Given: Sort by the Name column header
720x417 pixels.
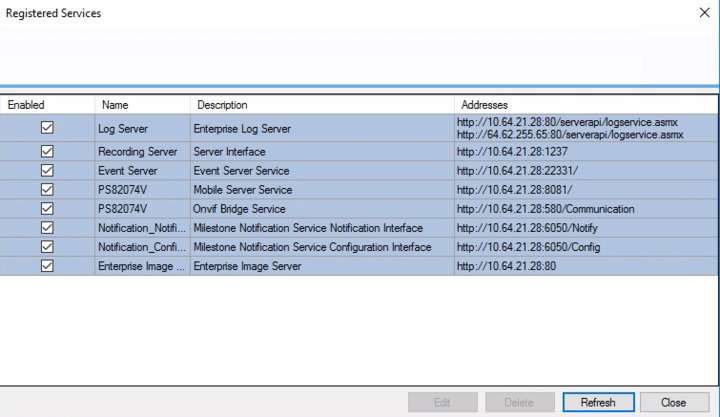Looking at the screenshot, I should pyautogui.click(x=142, y=105).
